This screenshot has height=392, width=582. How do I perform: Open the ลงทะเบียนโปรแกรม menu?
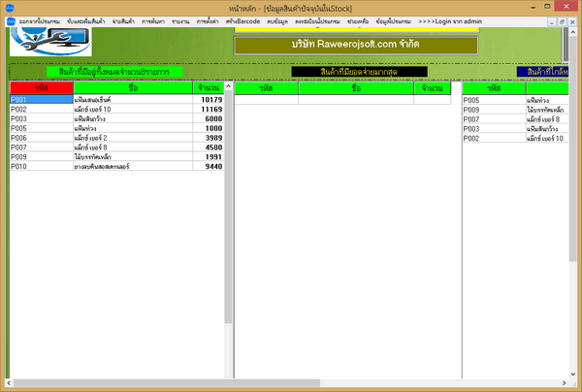pyautogui.click(x=317, y=21)
